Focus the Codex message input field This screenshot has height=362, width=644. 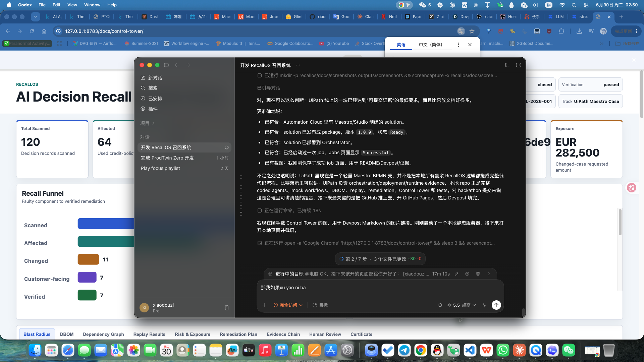pyautogui.click(x=380, y=288)
